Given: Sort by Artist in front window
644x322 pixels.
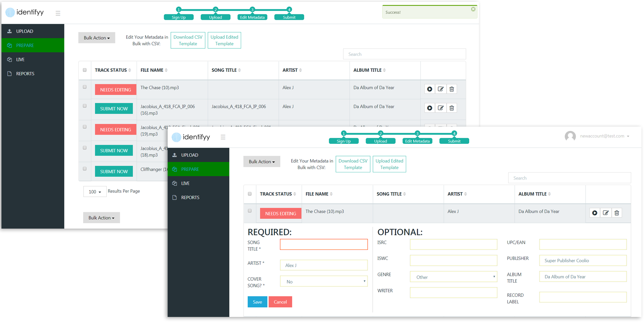Looking at the screenshot, I should coord(466,194).
